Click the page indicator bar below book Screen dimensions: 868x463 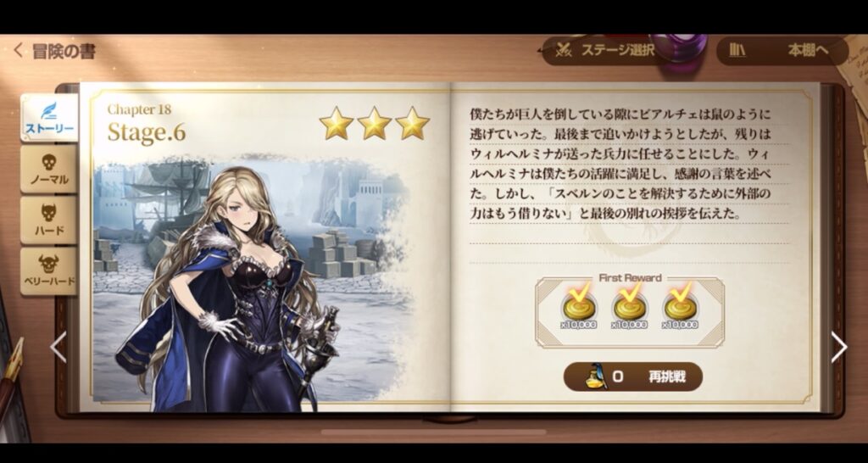click(433, 432)
